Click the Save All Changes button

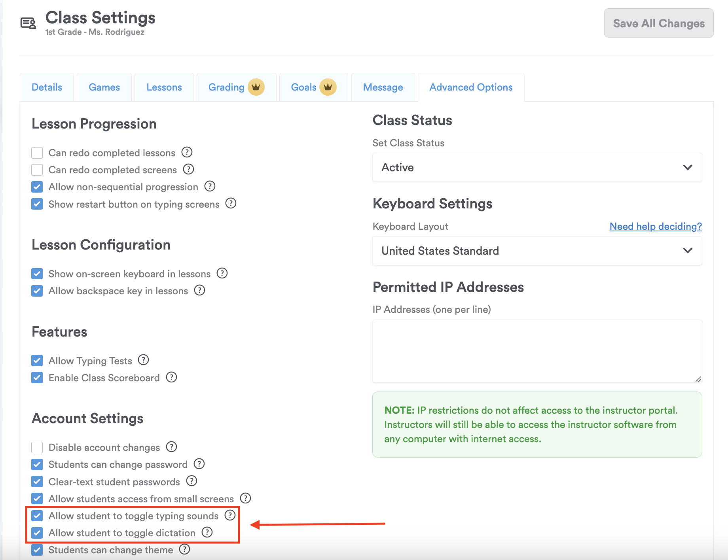[x=659, y=23]
